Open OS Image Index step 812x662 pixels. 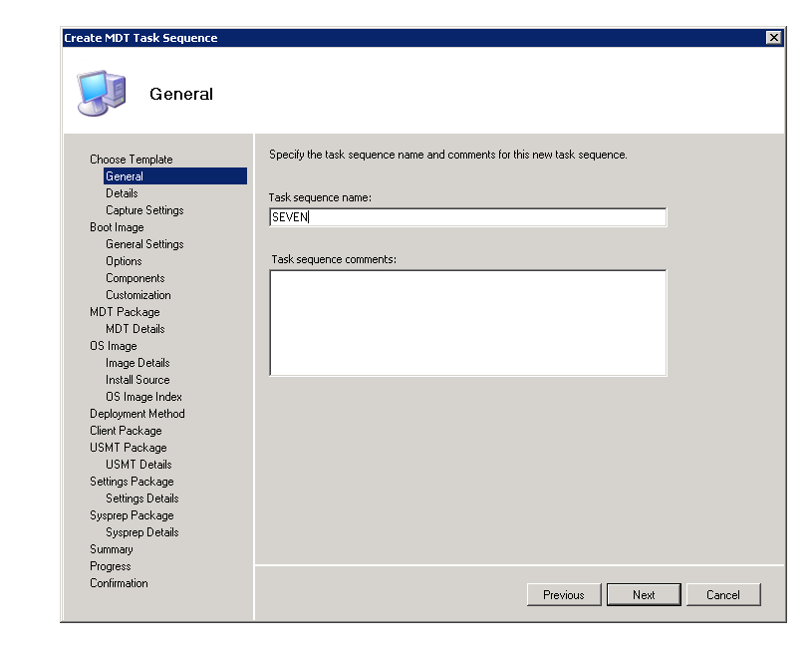(143, 397)
